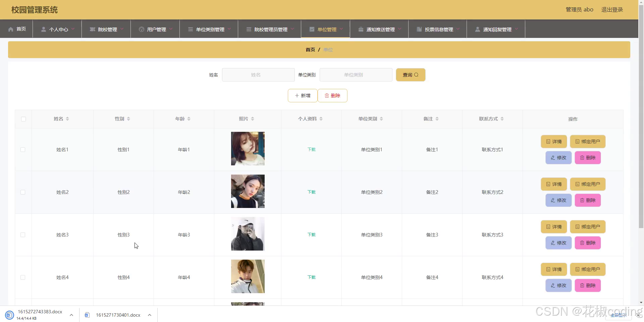Click the plus icon in 新增 button
This screenshot has width=644, height=322.
coord(297,96)
